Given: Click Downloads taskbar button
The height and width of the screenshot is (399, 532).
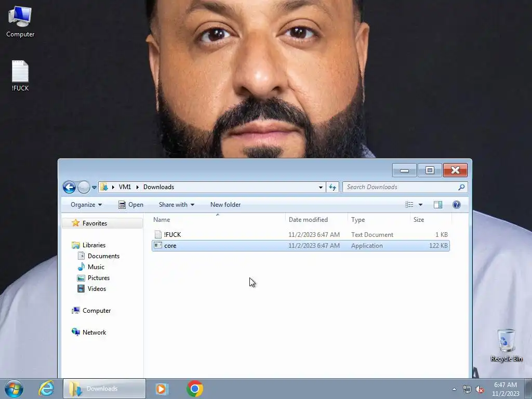Looking at the screenshot, I should tap(104, 389).
